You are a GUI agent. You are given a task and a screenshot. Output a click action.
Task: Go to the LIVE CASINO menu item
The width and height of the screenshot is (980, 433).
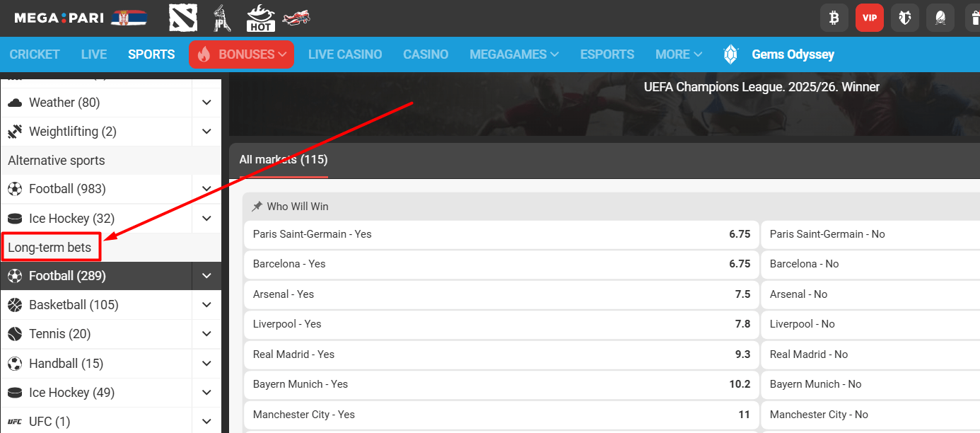(x=345, y=54)
